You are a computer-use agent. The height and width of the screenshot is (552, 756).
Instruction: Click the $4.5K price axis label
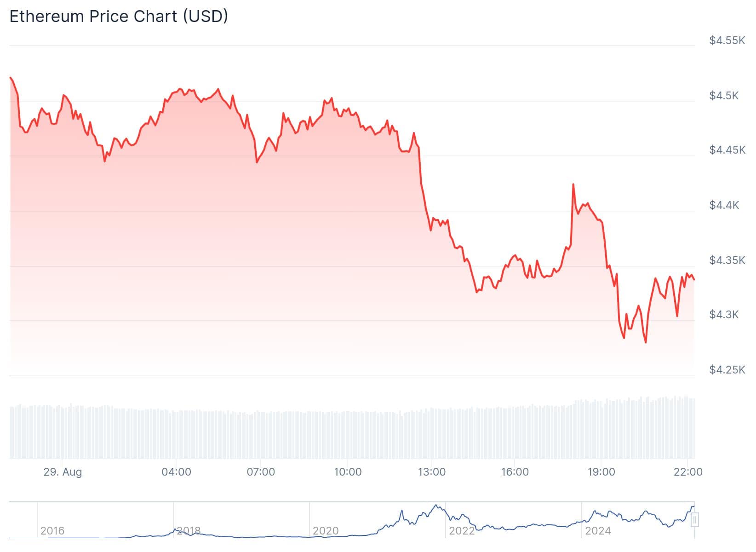click(x=724, y=96)
